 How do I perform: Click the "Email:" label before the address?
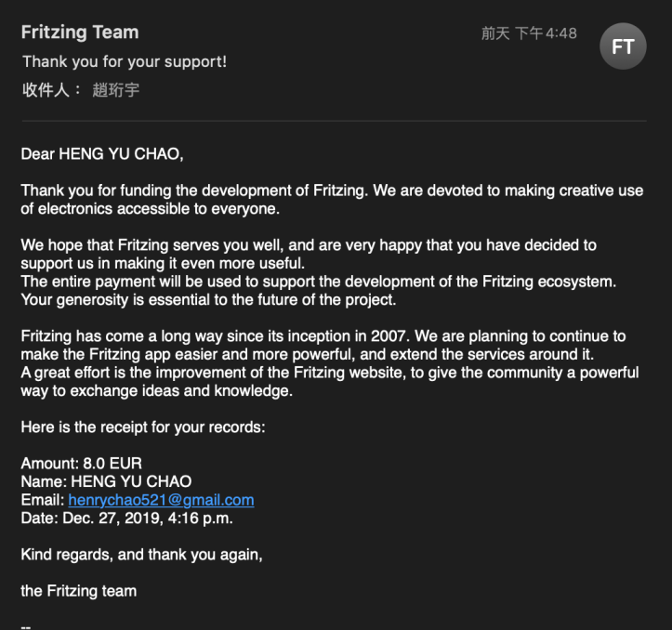pos(43,500)
